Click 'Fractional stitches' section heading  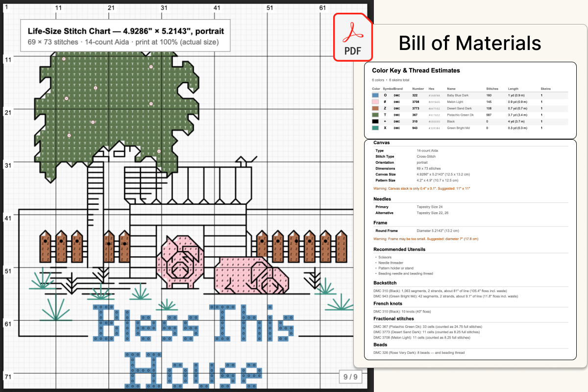click(394, 319)
